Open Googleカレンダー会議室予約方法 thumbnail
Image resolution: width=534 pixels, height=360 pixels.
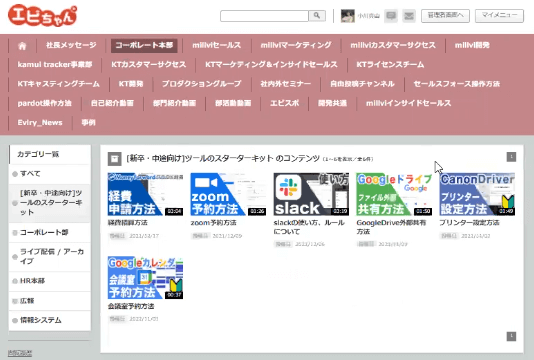pyautogui.click(x=145, y=278)
